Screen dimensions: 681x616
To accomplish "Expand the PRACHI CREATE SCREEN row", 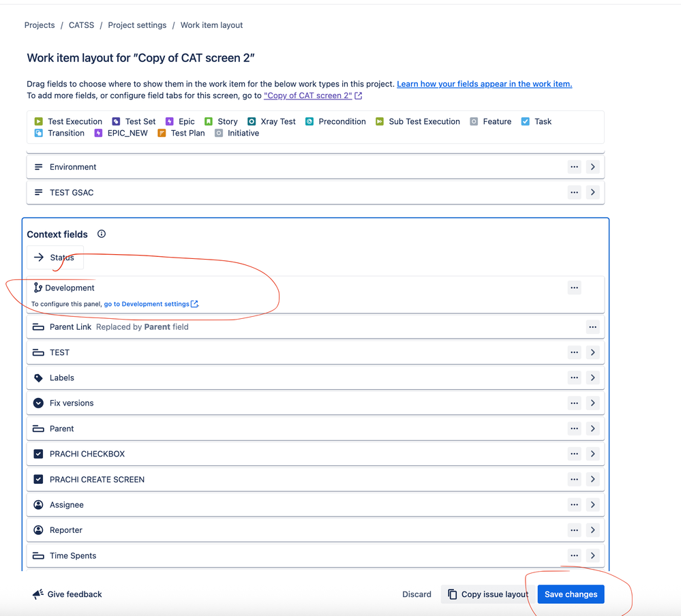I will click(592, 479).
